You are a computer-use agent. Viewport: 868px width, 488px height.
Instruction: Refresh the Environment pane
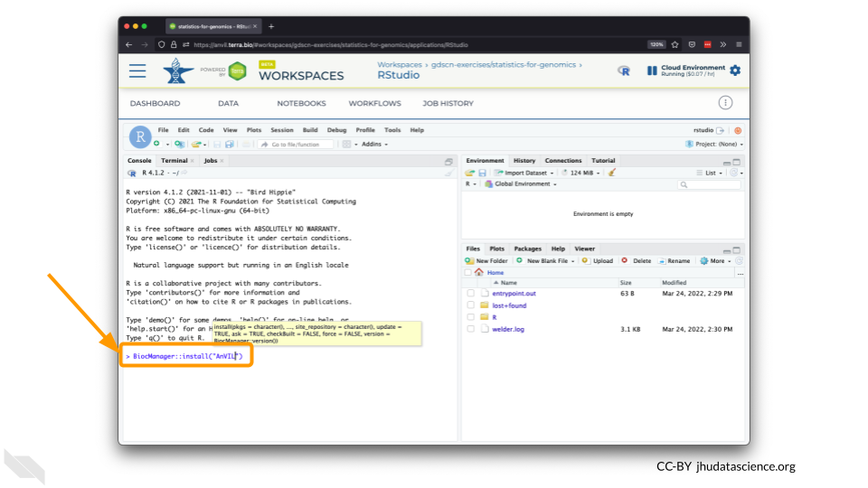734,173
